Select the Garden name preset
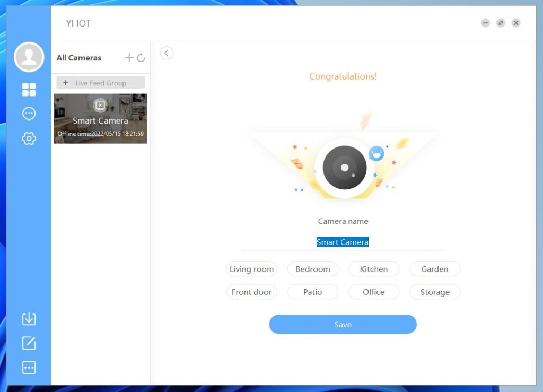 pyautogui.click(x=435, y=269)
